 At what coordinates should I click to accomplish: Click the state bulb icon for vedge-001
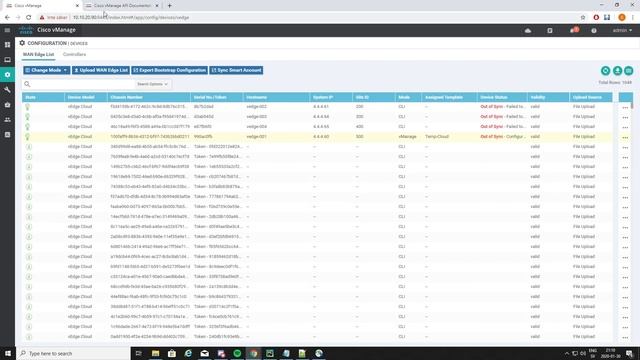pos(27,137)
